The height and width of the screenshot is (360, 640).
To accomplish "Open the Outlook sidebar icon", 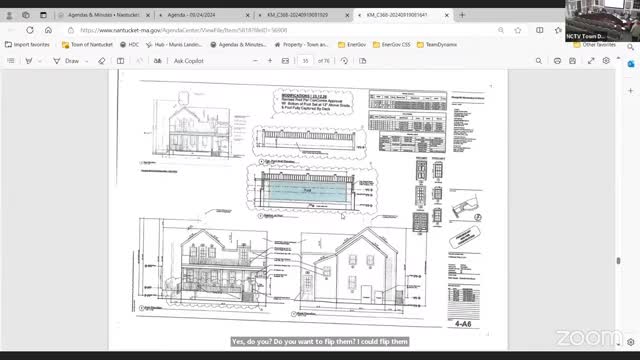I will [x=631, y=64].
